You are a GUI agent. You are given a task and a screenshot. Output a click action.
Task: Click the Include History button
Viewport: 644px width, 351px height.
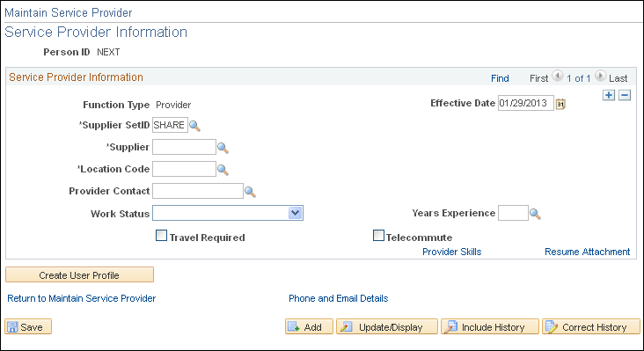point(490,326)
